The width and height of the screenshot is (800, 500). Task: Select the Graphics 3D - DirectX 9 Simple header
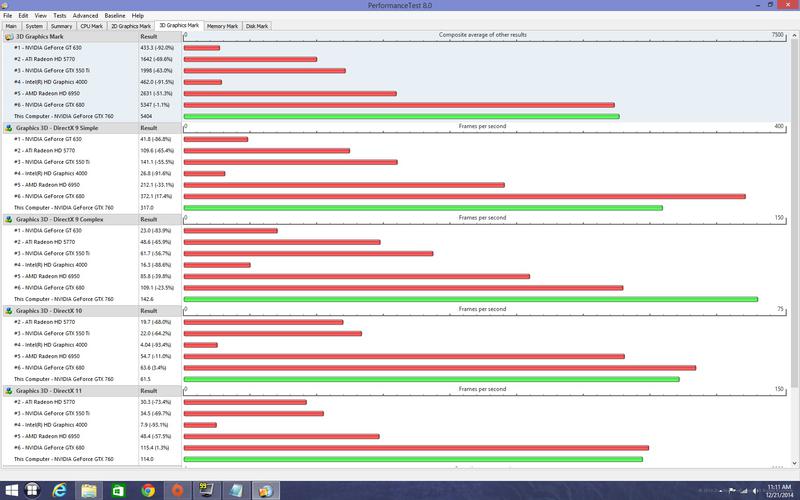(x=57, y=128)
